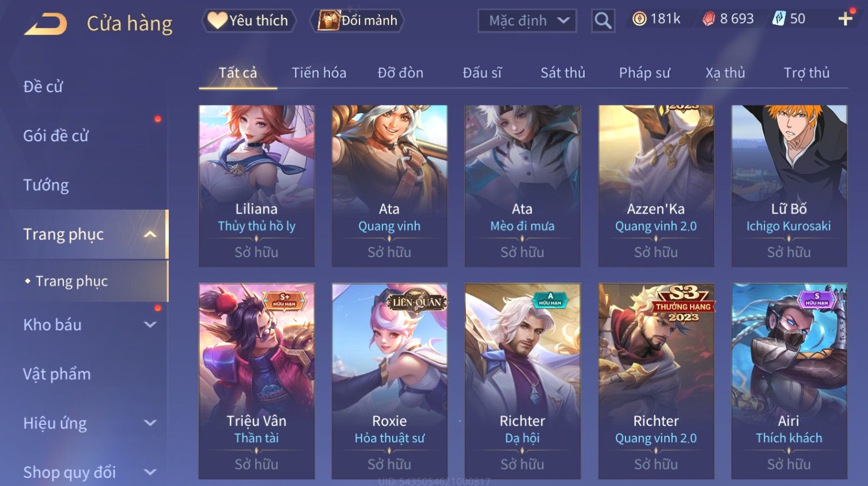
Task: Select the Tiến hóa tab
Action: (x=319, y=73)
